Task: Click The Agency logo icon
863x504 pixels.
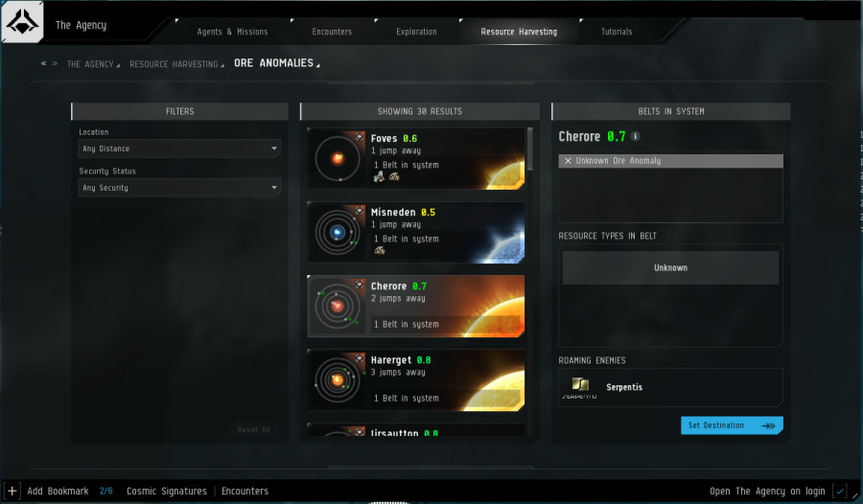Action: pyautogui.click(x=22, y=22)
